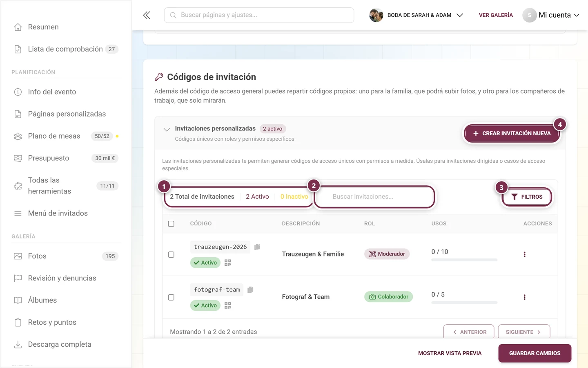Click the Fotos picture icon
This screenshot has width=588, height=368.
click(x=18, y=256)
